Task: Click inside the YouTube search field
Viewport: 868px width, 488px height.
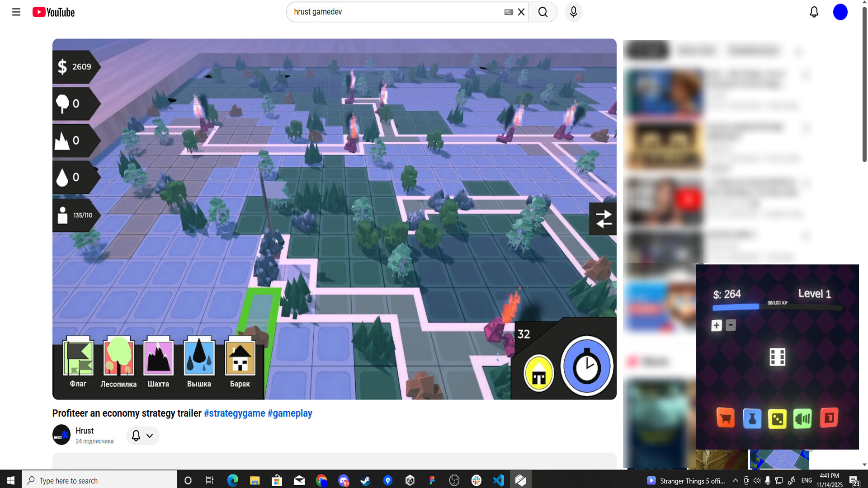Action: pyautogui.click(x=398, y=12)
